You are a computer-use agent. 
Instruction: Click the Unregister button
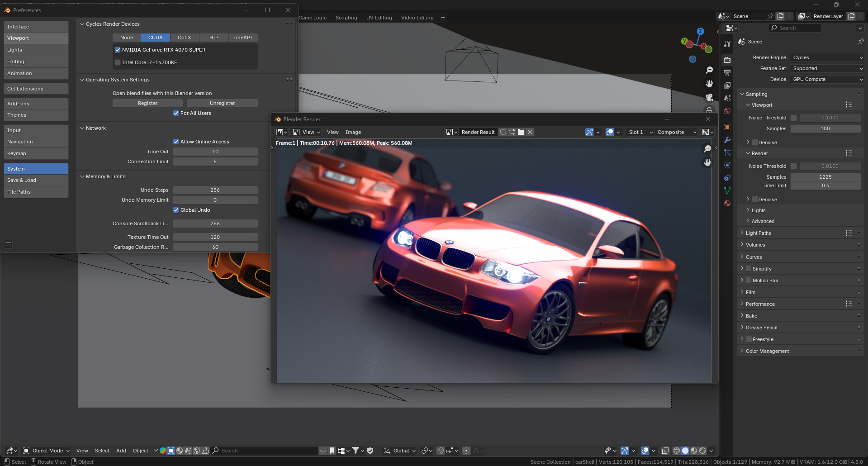tap(223, 103)
